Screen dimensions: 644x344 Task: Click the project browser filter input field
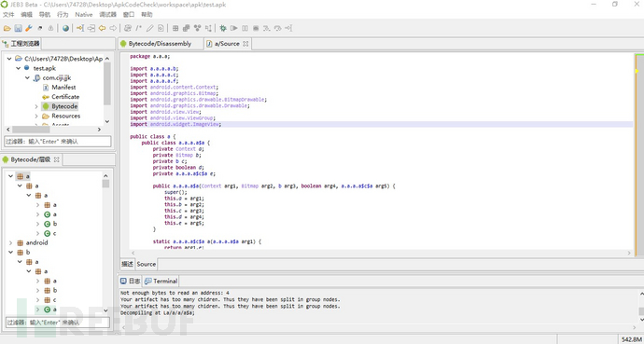(x=58, y=142)
